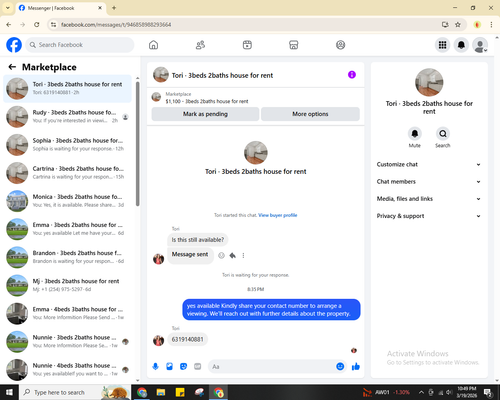Search in conversation with magnifier icon
This screenshot has height=400, width=500.
point(443,134)
